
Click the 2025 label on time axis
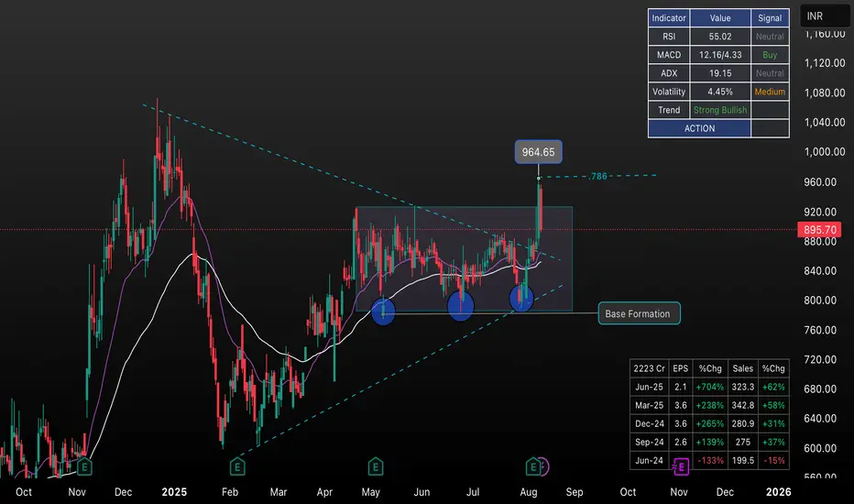click(174, 492)
